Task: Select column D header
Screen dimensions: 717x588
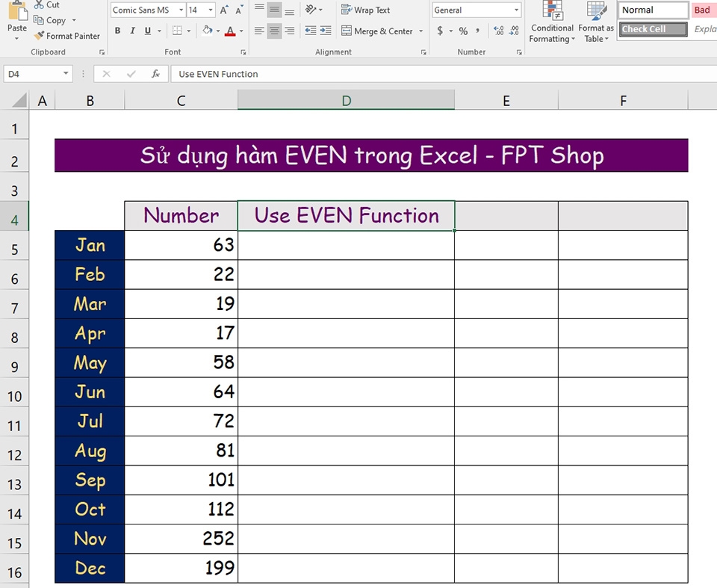Action: coord(346,100)
